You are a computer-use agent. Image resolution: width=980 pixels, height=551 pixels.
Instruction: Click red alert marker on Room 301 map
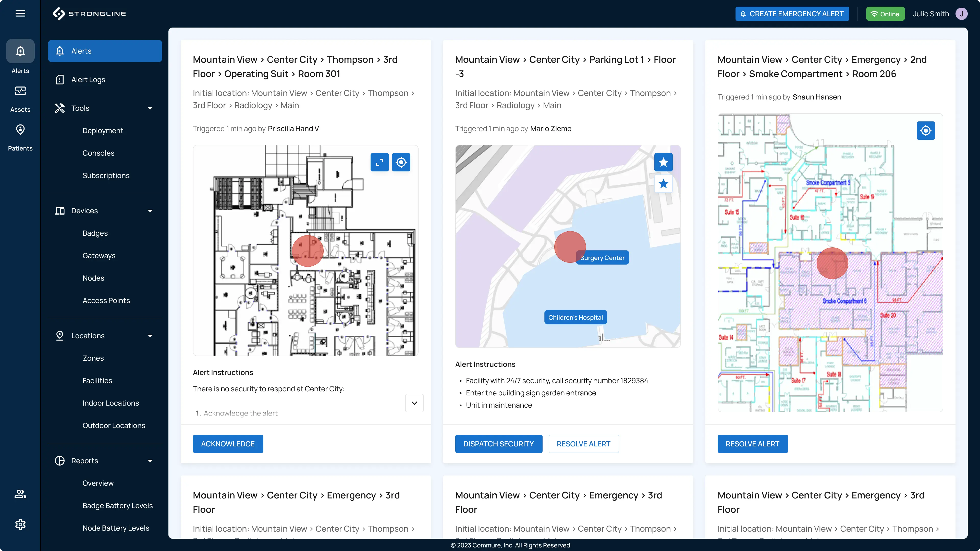coord(307,251)
